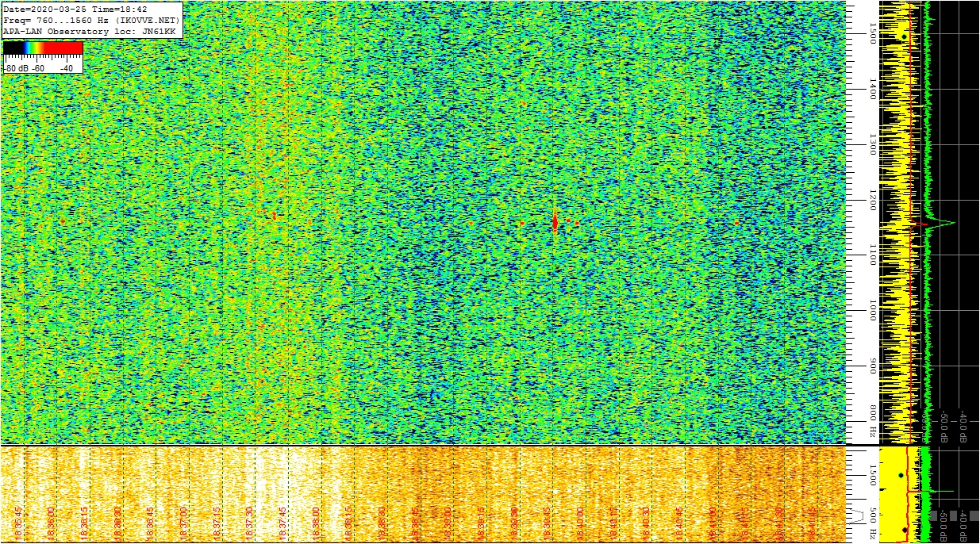Select the 18:40:00 time marker
The image size is (980, 544).
point(580,524)
